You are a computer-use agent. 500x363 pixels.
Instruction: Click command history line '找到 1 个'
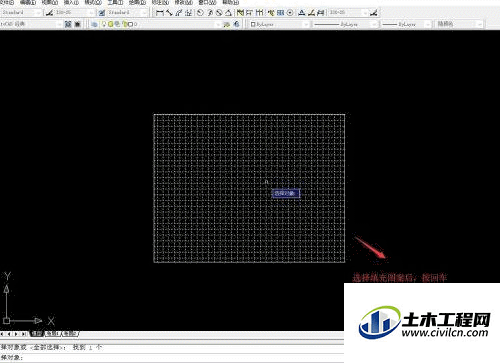click(x=88, y=347)
